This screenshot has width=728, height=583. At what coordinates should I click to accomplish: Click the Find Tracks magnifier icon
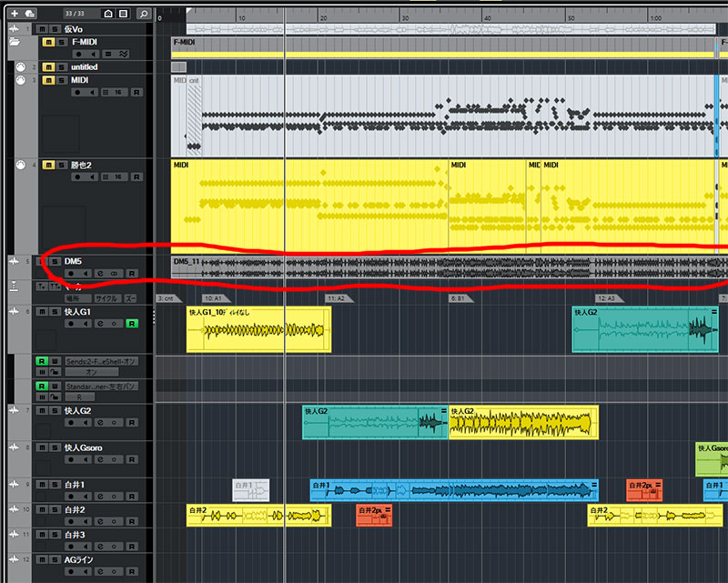tap(144, 14)
